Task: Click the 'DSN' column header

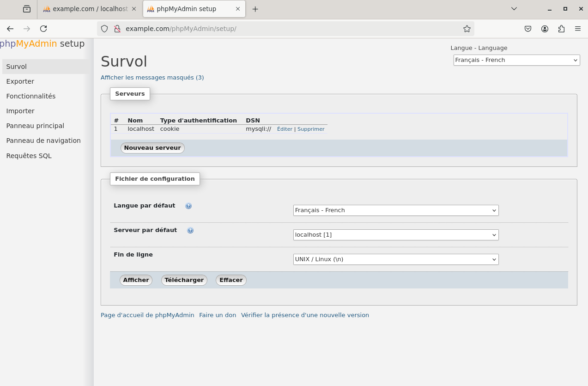Action: click(x=253, y=121)
